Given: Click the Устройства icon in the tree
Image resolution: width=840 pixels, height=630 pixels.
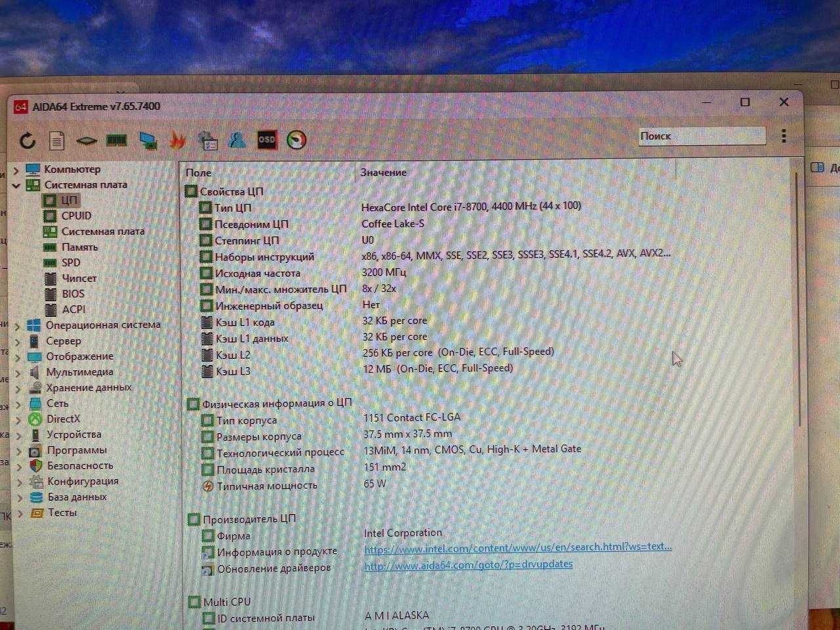Looking at the screenshot, I should (35, 434).
